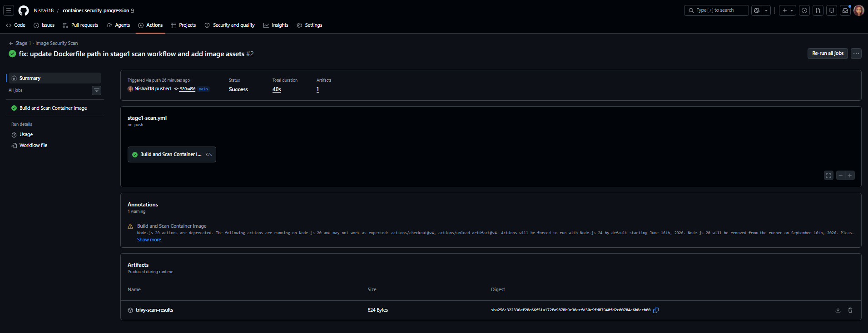Delete the trivy-scan-results artifact
The image size is (868, 333).
coord(850,310)
